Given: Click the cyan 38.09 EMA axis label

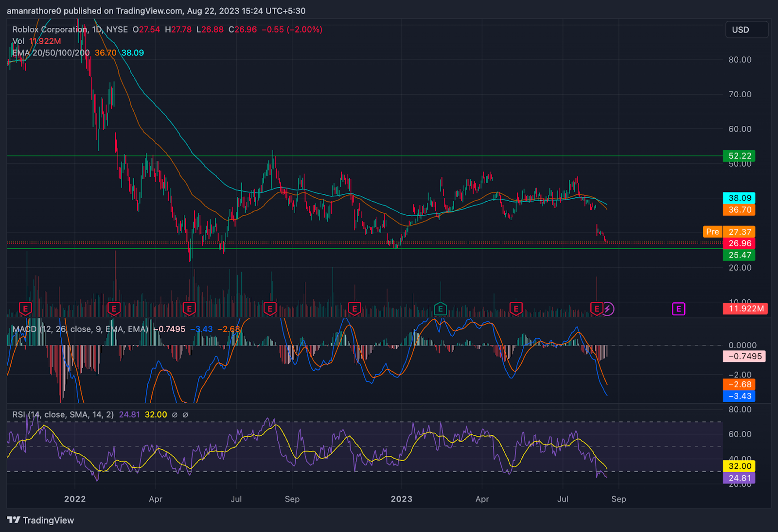Looking at the screenshot, I should pos(739,198).
